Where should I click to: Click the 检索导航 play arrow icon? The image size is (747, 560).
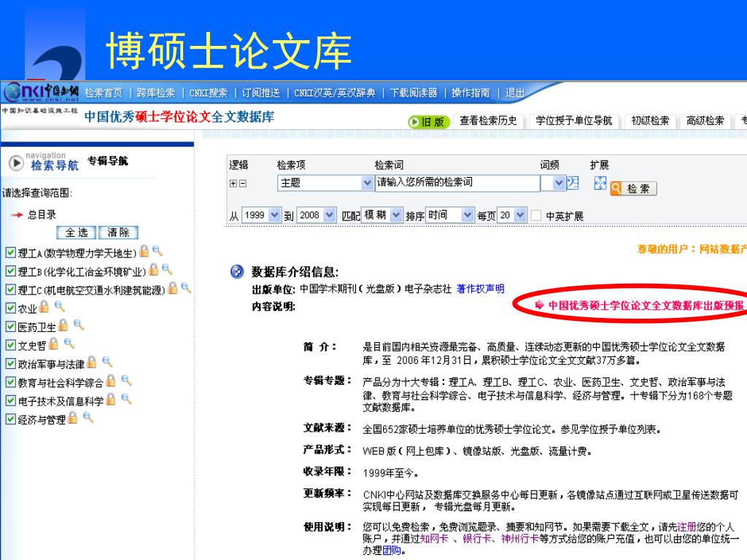click(x=16, y=163)
